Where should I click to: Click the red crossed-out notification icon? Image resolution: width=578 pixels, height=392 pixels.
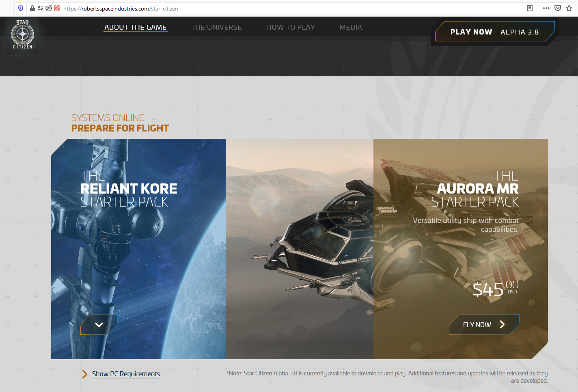(57, 8)
